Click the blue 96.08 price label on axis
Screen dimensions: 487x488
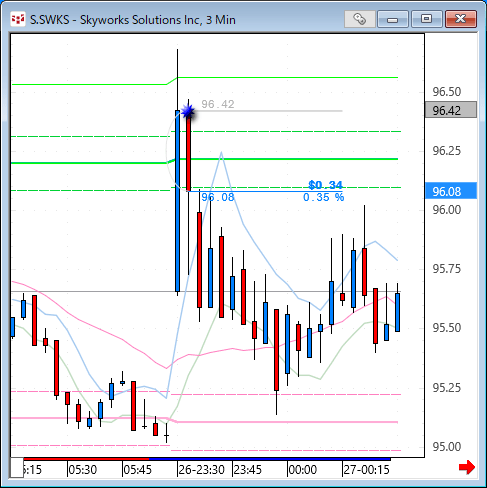pyautogui.click(x=451, y=191)
